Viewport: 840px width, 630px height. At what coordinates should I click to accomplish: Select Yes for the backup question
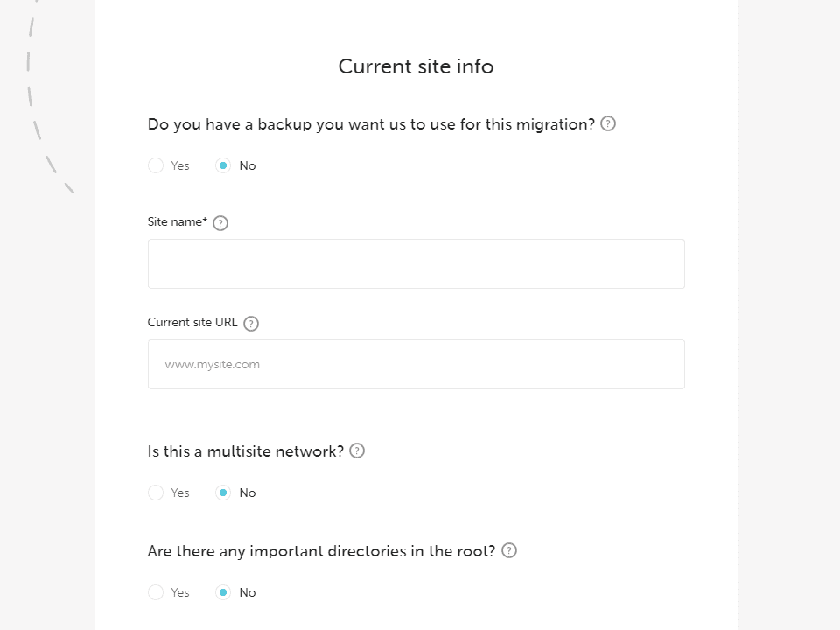click(x=156, y=164)
